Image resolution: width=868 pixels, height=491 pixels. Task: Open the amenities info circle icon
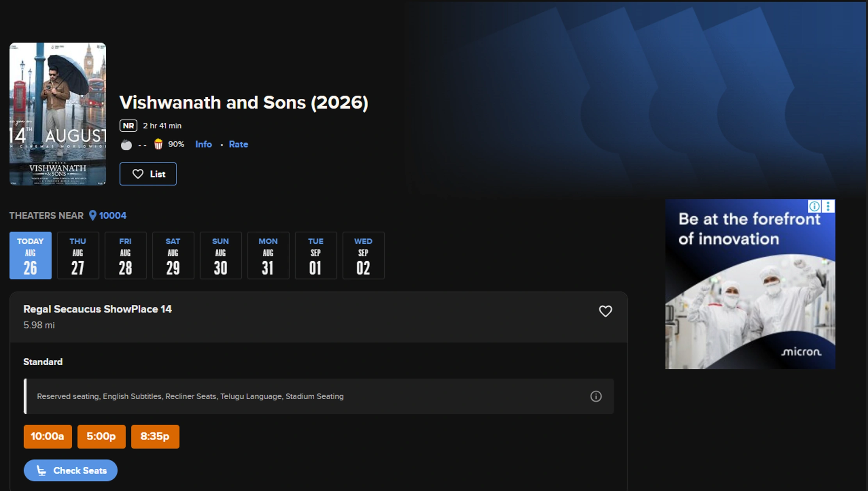(596, 396)
